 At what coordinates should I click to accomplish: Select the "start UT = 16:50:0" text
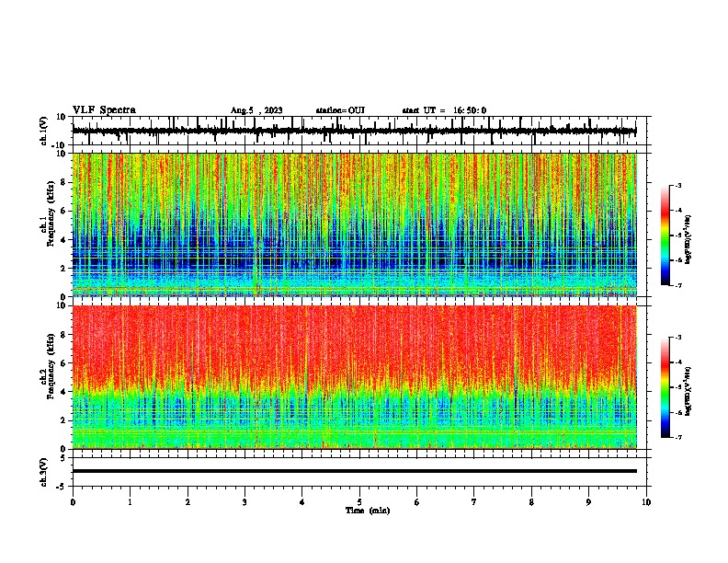pyautogui.click(x=444, y=110)
